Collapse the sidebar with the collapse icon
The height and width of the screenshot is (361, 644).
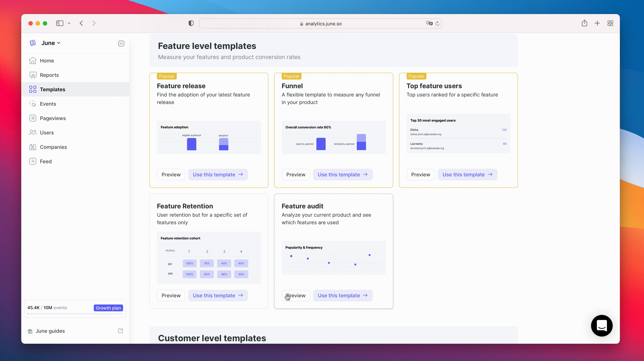point(121,44)
